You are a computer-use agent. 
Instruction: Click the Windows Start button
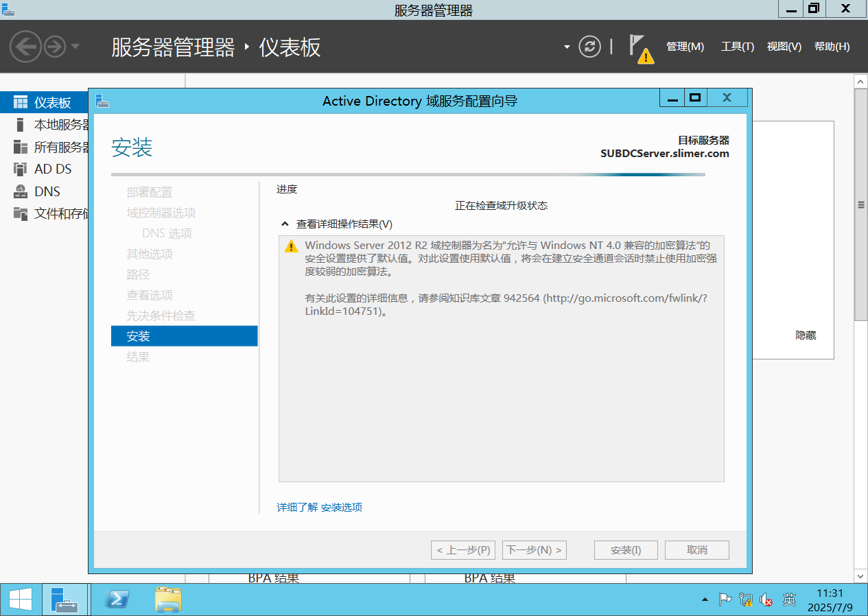click(x=20, y=600)
